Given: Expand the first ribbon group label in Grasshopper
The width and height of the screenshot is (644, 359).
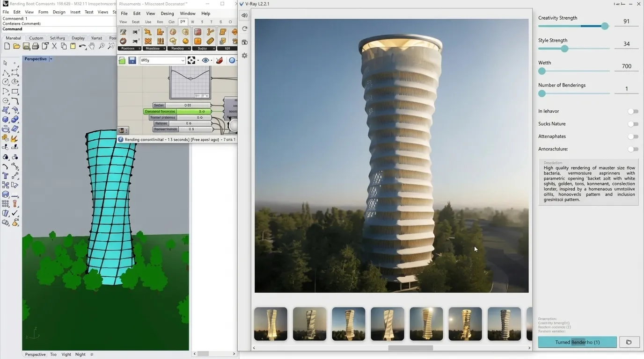Looking at the screenshot, I should [x=129, y=49].
